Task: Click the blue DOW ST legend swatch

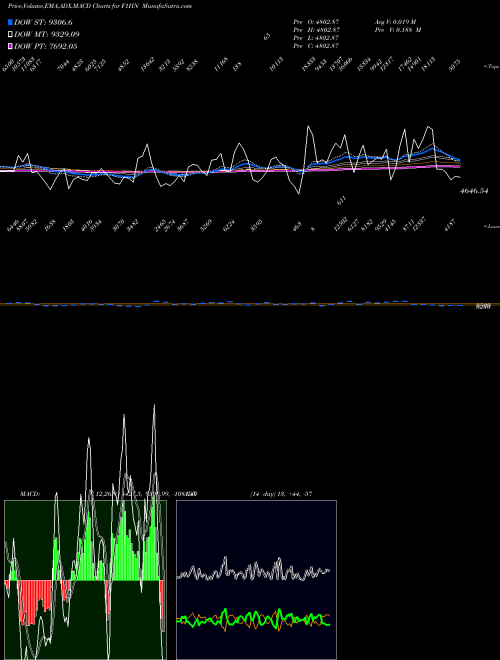Action: coord(10,22)
